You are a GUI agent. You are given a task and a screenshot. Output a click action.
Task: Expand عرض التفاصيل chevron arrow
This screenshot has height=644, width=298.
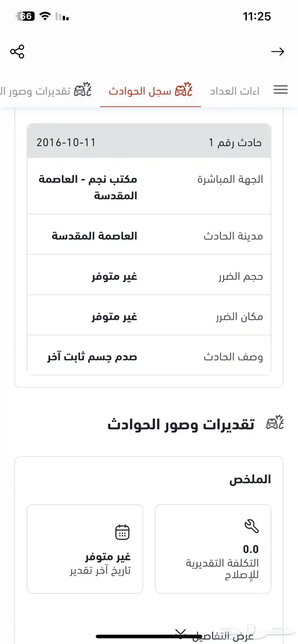point(180,634)
